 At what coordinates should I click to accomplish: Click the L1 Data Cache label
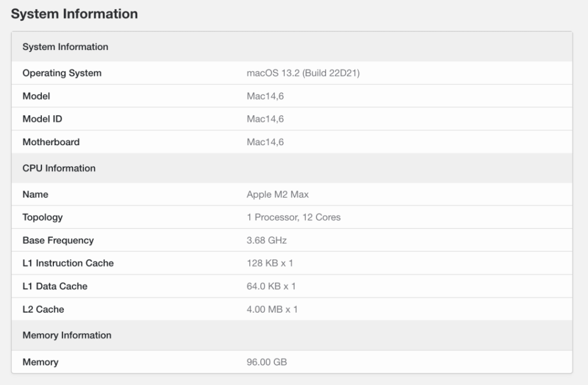tap(55, 286)
